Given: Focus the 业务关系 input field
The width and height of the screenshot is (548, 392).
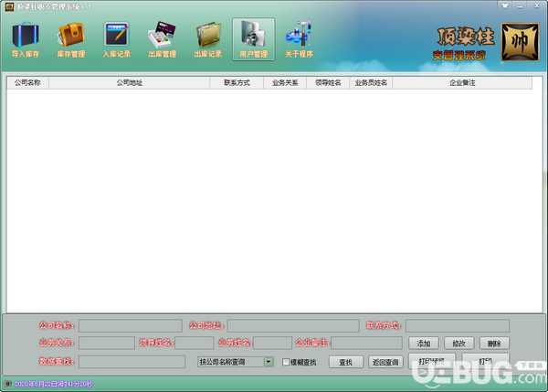Looking at the screenshot, I should pyautogui.click(x=107, y=343).
